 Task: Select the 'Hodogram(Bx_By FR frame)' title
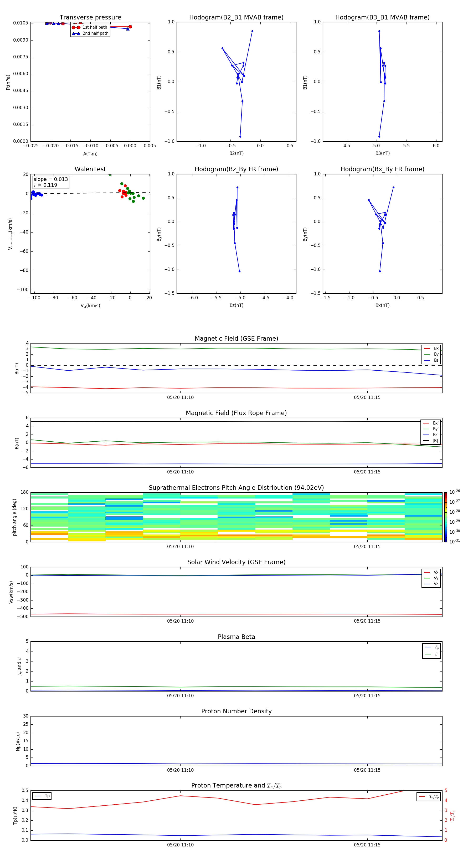(382, 169)
